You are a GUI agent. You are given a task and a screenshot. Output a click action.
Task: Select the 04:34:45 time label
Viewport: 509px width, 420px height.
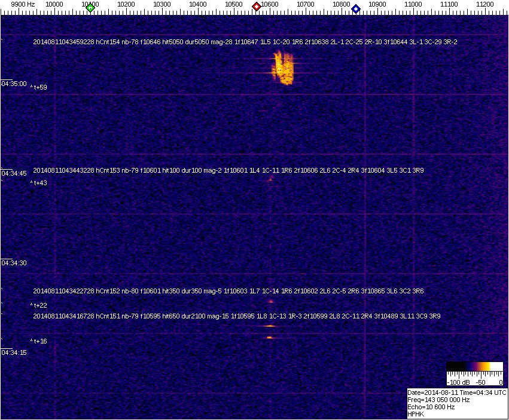pyautogui.click(x=14, y=173)
